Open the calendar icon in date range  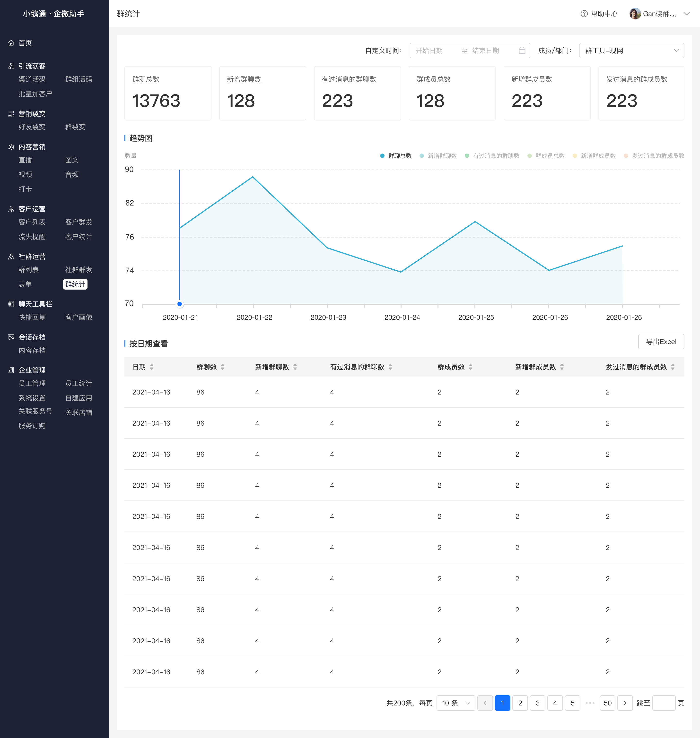(522, 50)
